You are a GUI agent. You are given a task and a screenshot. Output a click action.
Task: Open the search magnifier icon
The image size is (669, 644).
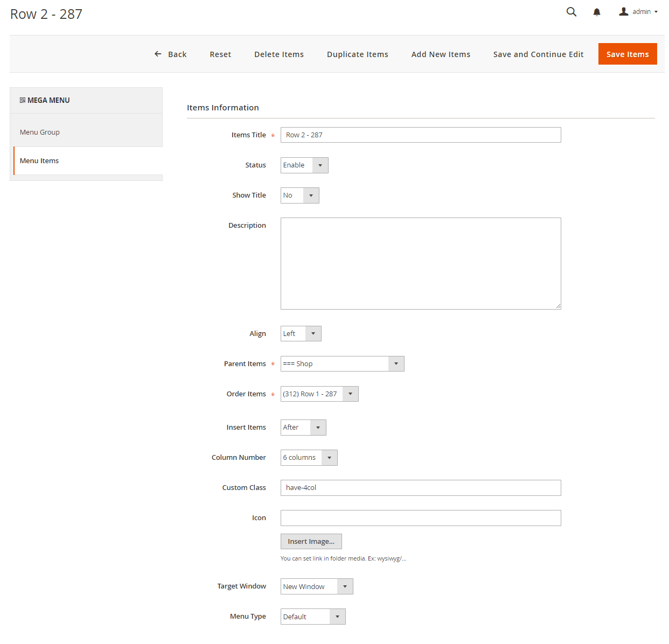coord(572,12)
